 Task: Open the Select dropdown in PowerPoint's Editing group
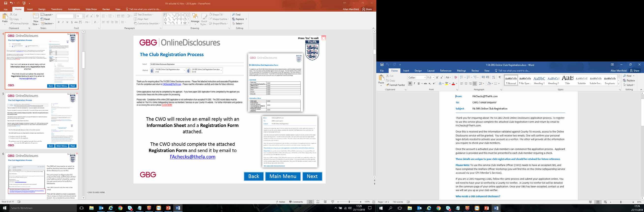[238, 24]
